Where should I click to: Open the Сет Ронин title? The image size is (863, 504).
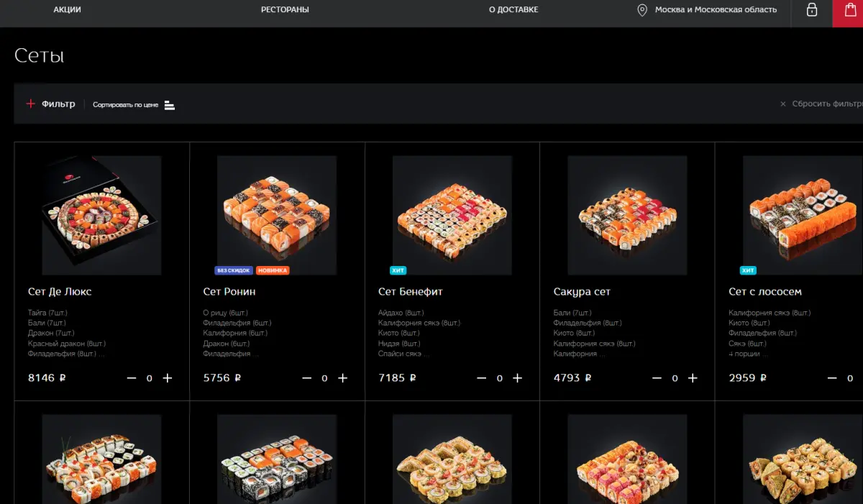[x=229, y=292]
